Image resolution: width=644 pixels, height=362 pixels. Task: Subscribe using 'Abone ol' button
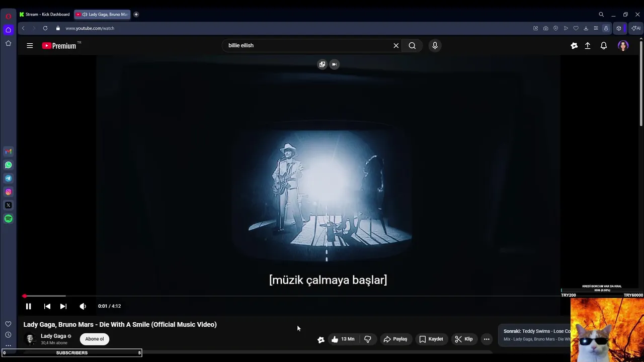pyautogui.click(x=95, y=339)
